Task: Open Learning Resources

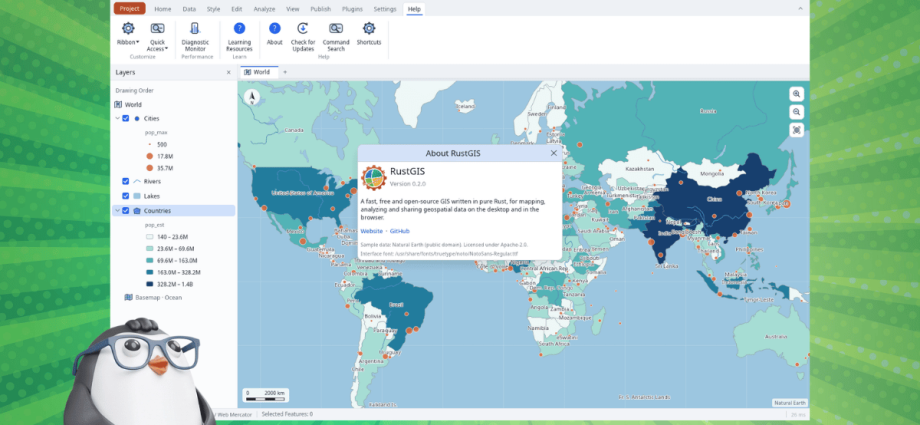Action: 239,37
